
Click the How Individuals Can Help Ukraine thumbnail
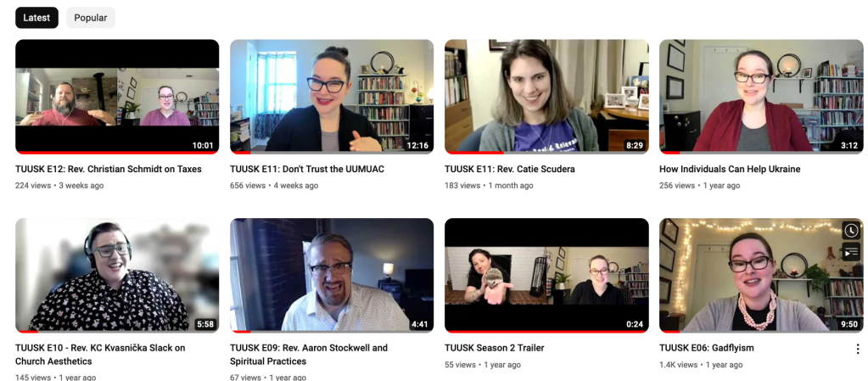click(x=761, y=97)
